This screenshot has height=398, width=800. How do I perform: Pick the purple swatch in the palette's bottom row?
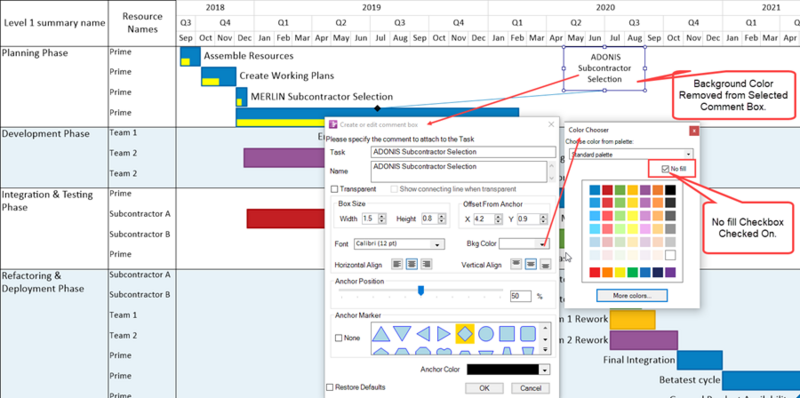[670, 272]
